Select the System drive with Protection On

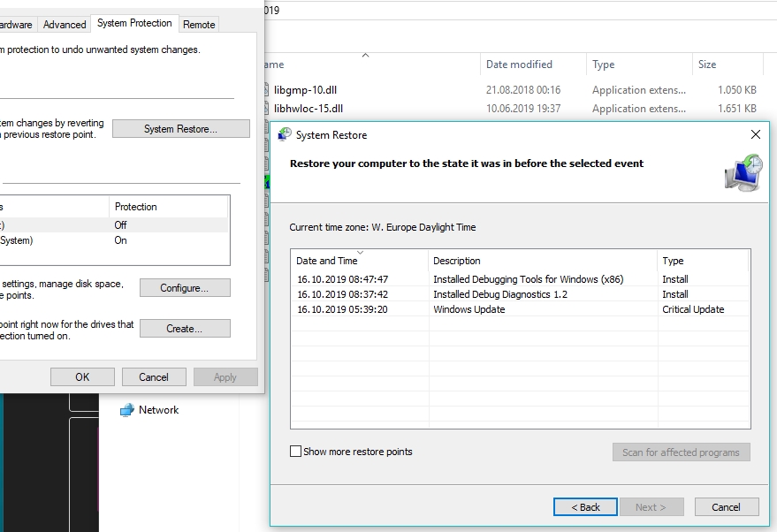[x=114, y=240]
